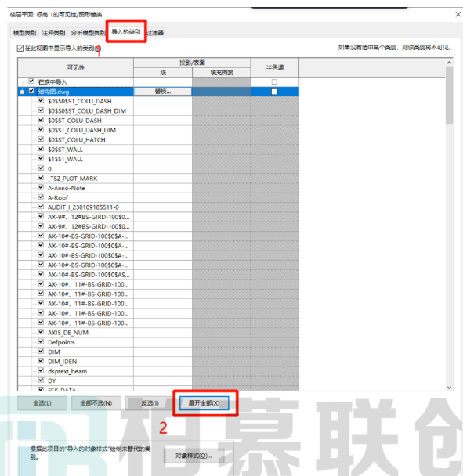
Task: Open the 注释类别 tab
Action: tap(53, 32)
